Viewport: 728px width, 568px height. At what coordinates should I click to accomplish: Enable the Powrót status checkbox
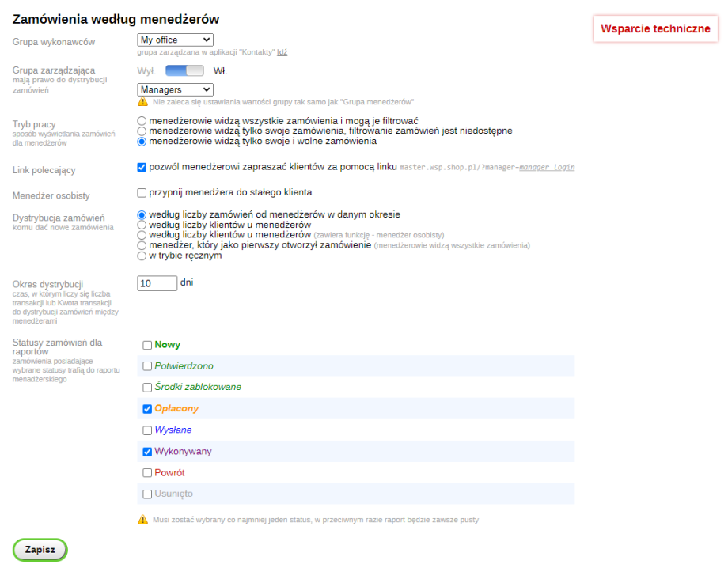(x=147, y=473)
